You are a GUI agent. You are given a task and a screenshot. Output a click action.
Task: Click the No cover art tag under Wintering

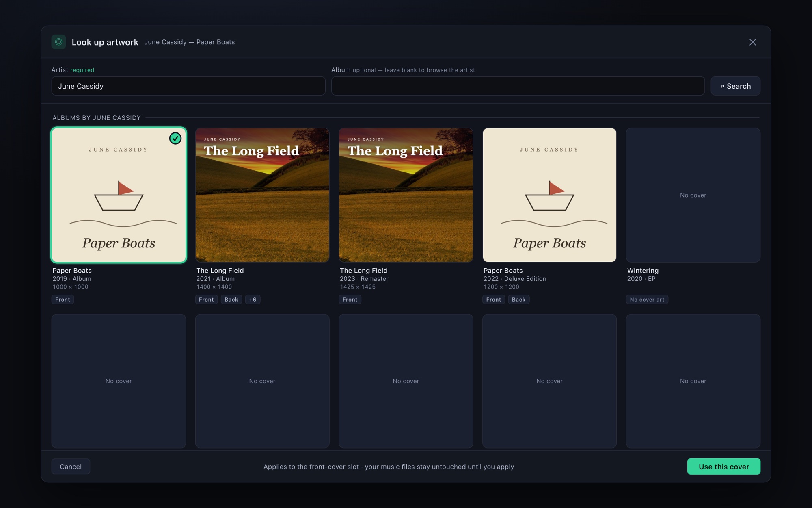(647, 300)
